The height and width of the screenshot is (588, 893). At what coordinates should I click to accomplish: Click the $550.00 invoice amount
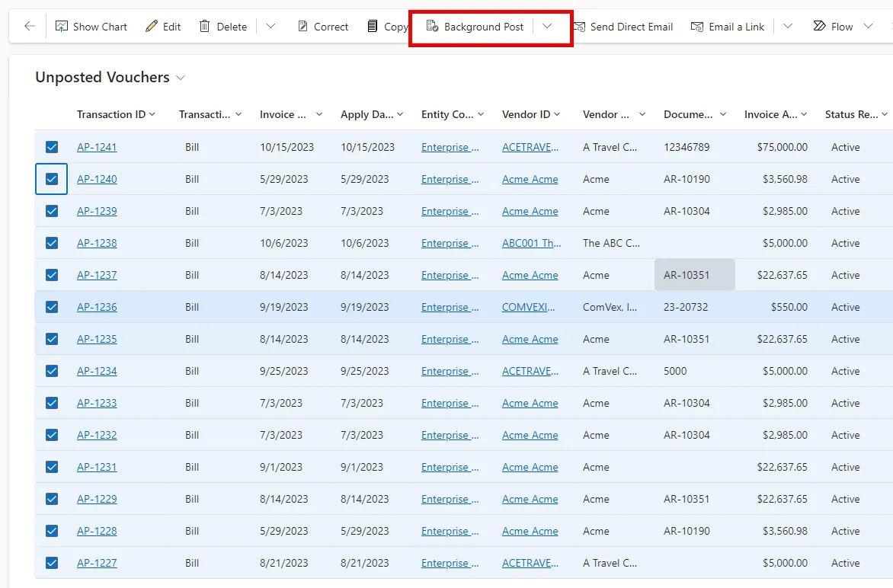pos(789,307)
